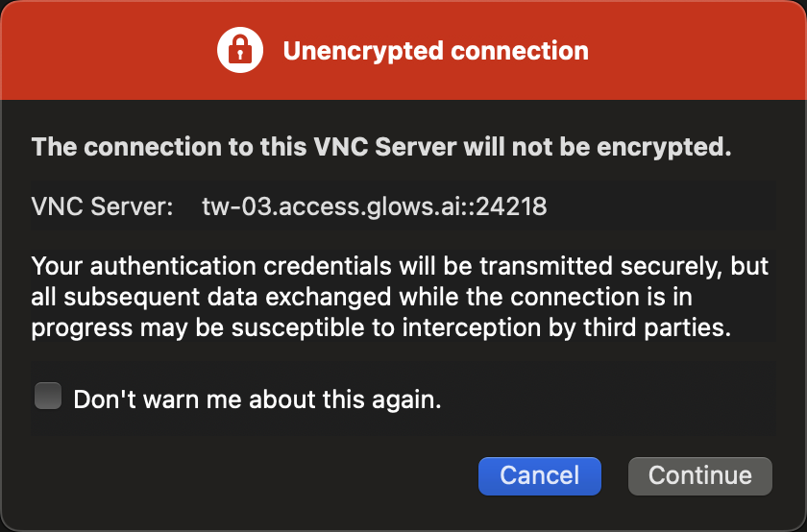This screenshot has height=532, width=807.
Task: Click the tw-03.access.glows.ai server hostname
Action: click(x=333, y=206)
